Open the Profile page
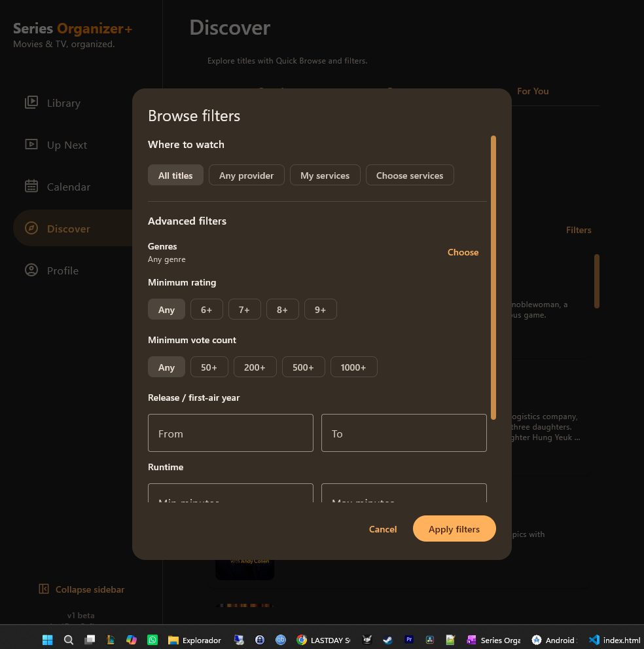 click(x=52, y=270)
